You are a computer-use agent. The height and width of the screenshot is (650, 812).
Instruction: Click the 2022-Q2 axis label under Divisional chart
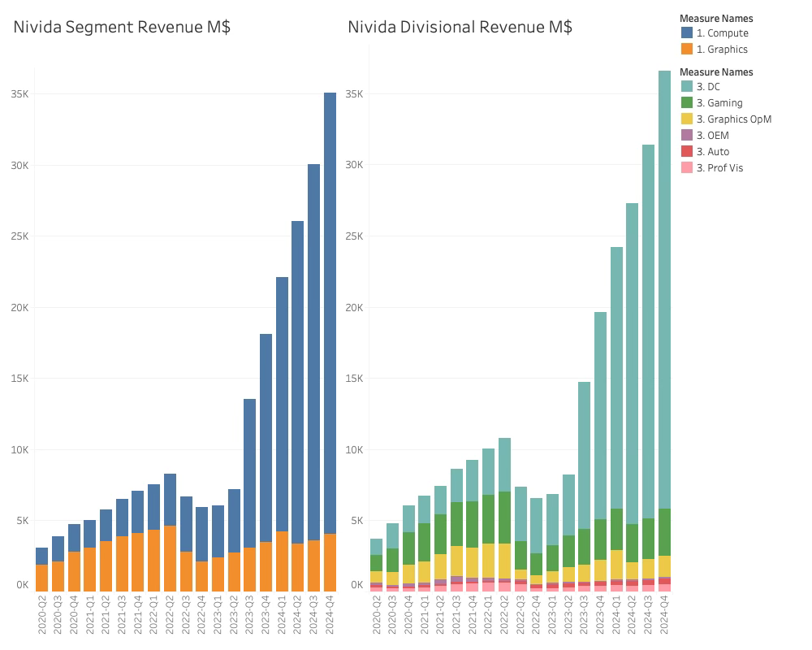point(505,615)
